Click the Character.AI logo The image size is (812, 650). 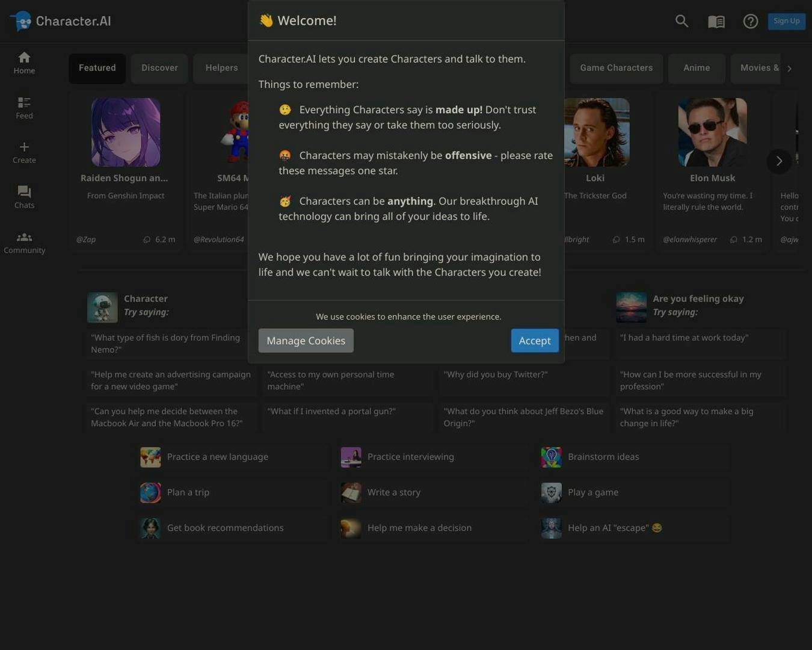click(60, 21)
